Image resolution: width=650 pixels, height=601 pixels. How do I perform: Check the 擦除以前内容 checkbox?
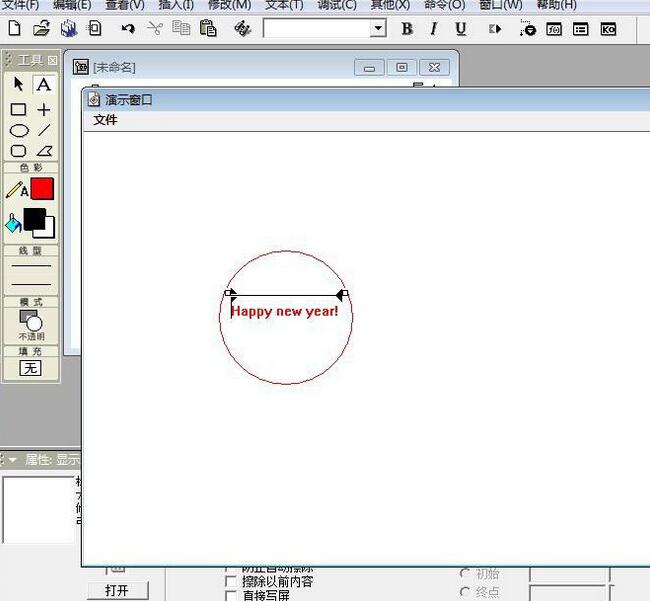pos(230,581)
